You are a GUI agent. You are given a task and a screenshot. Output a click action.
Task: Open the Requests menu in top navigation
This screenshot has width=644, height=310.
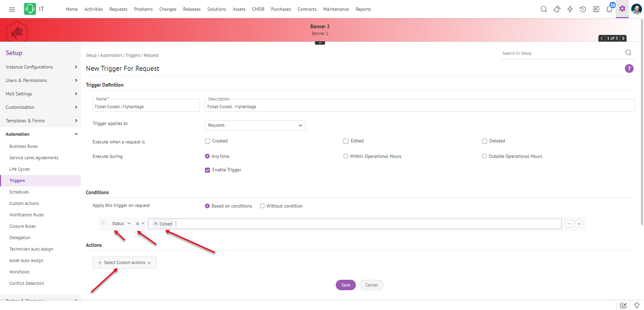click(x=118, y=9)
